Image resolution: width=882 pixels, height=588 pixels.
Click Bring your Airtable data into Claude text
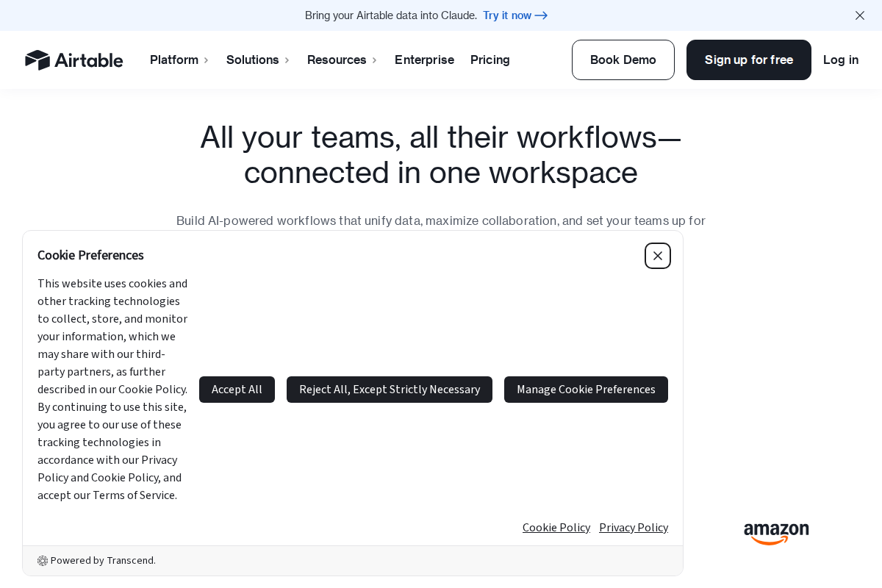(x=391, y=15)
